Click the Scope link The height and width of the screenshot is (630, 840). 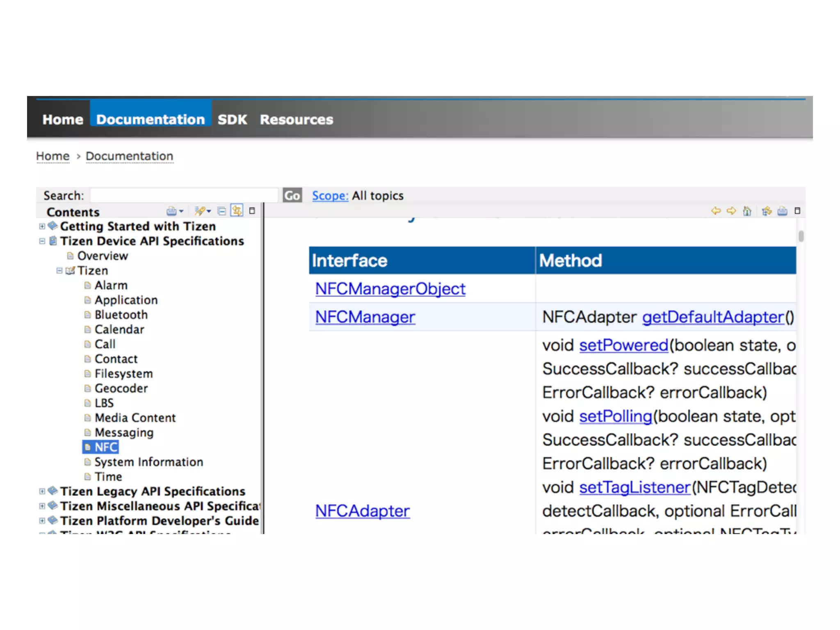coord(330,196)
